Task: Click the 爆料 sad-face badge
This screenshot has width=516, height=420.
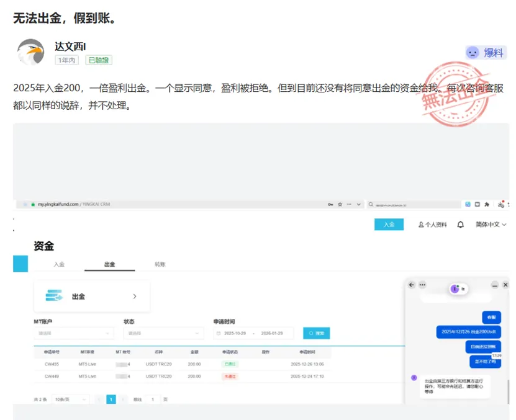Action: [486, 53]
